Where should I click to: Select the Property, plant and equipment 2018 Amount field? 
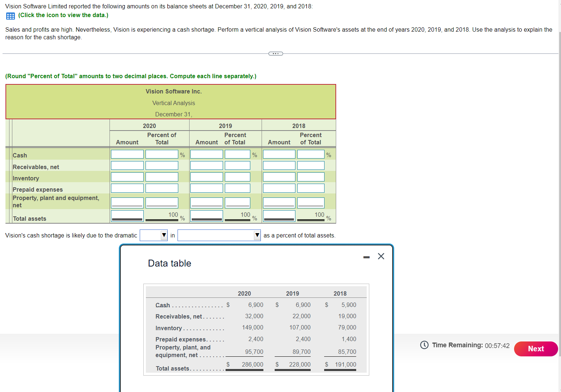279,203
